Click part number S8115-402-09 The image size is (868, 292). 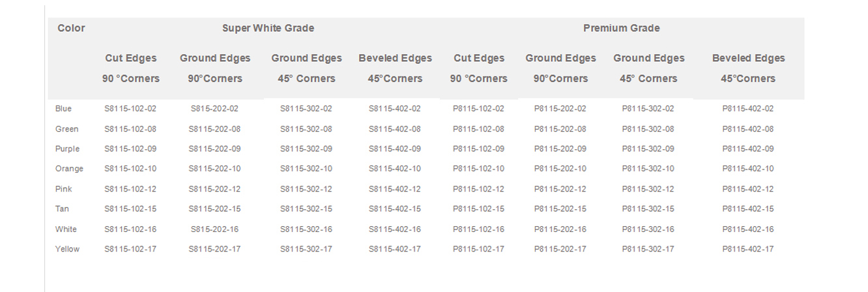[394, 149]
